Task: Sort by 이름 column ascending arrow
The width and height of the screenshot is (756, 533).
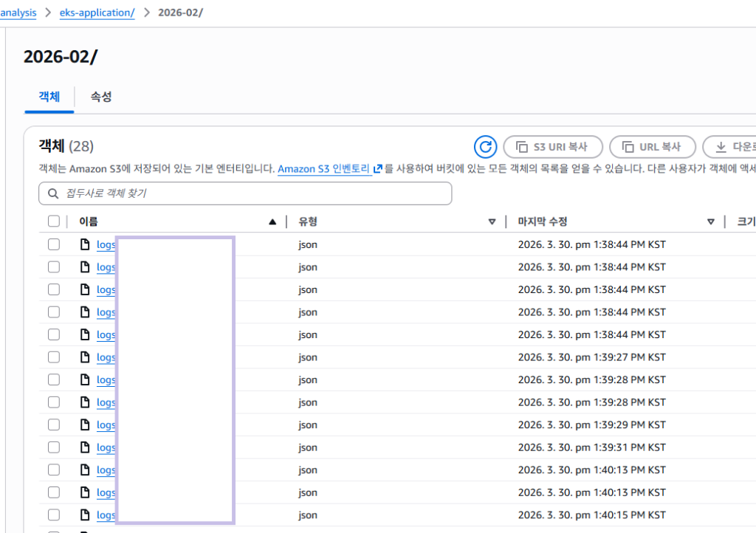Action: tap(272, 221)
